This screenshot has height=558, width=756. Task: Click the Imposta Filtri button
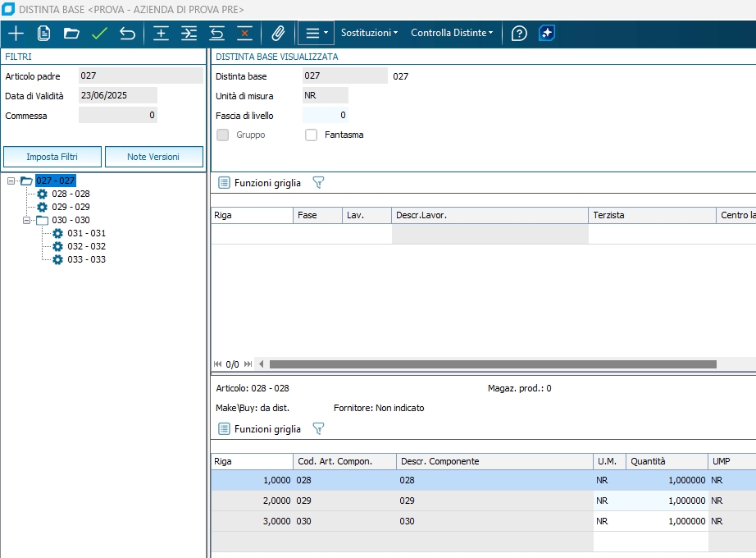(x=52, y=157)
